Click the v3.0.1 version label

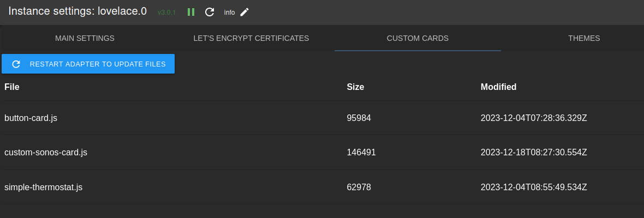[166, 13]
